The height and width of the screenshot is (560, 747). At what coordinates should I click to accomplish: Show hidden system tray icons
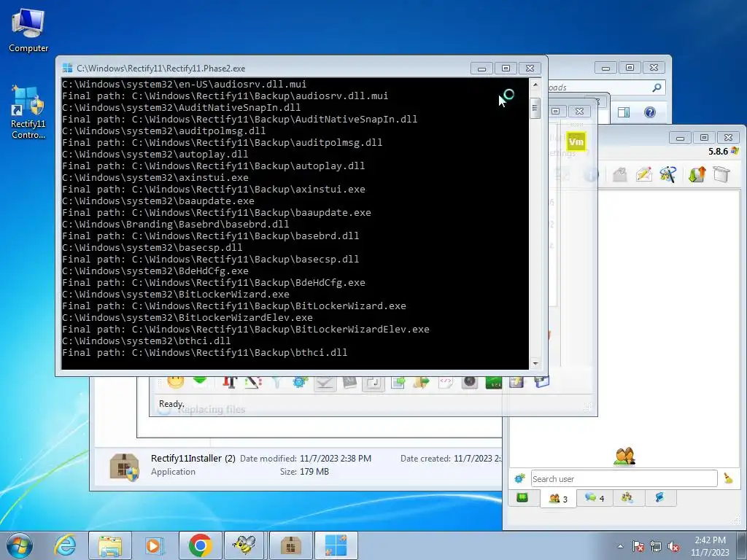pos(620,546)
